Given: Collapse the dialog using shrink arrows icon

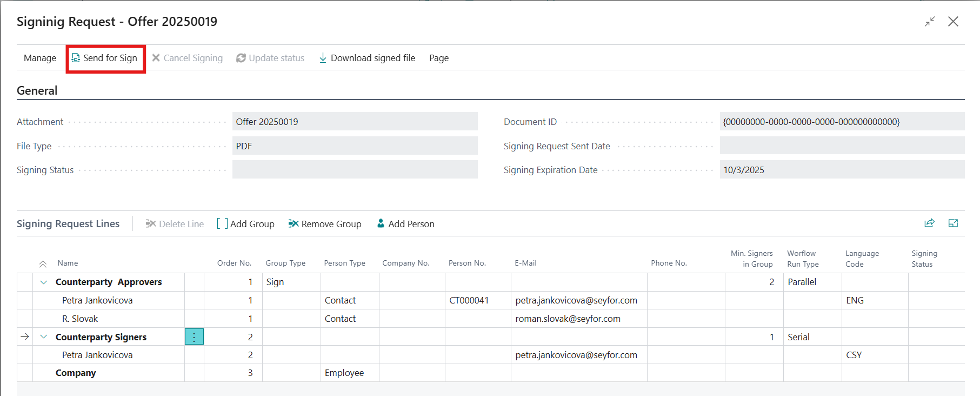Looking at the screenshot, I should tap(930, 22).
